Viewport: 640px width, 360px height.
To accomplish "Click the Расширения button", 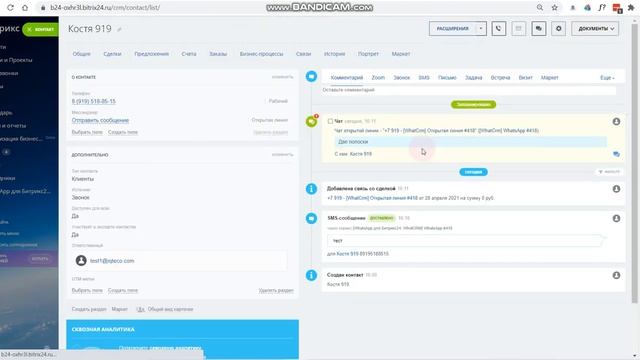I will coord(452,29).
